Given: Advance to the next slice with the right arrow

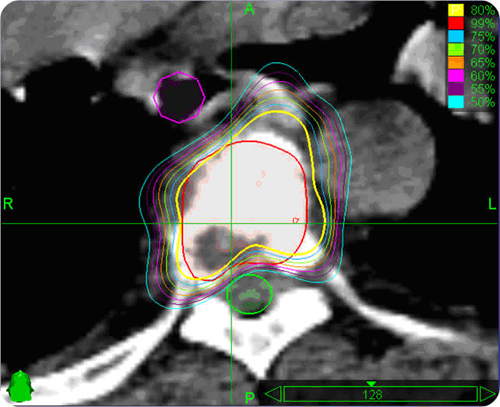Looking at the screenshot, I should tap(487, 394).
